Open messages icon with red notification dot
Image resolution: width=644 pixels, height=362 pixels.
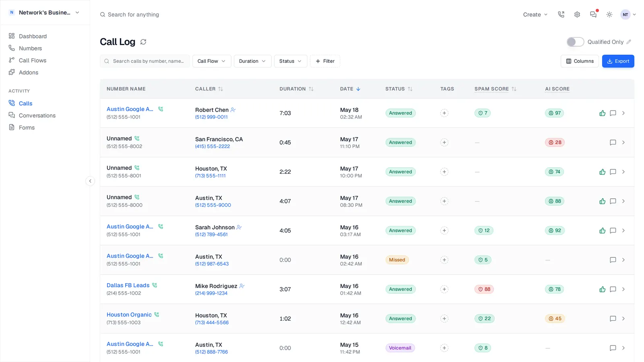pos(593,14)
